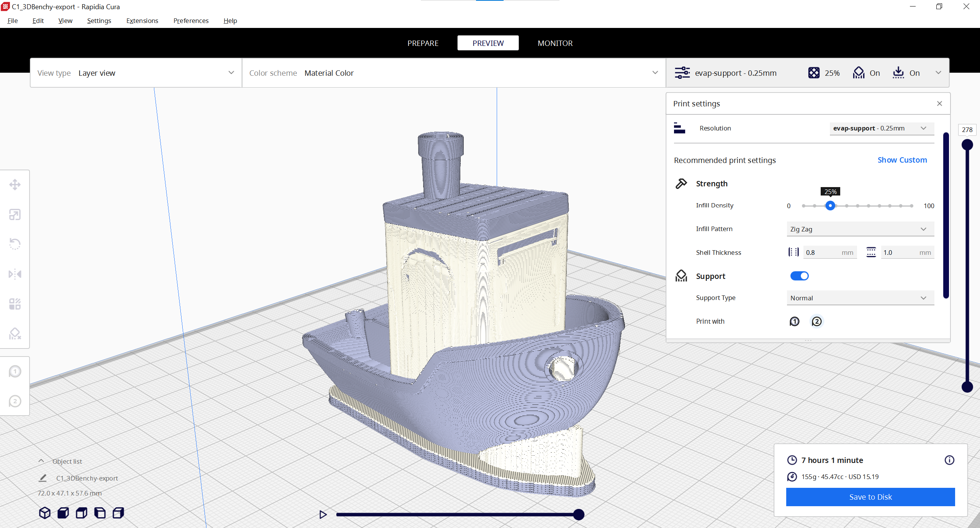The width and height of the screenshot is (980, 528).
Task: Click the rename pencil icon beside C1_3DBenchy-export
Action: 43,478
